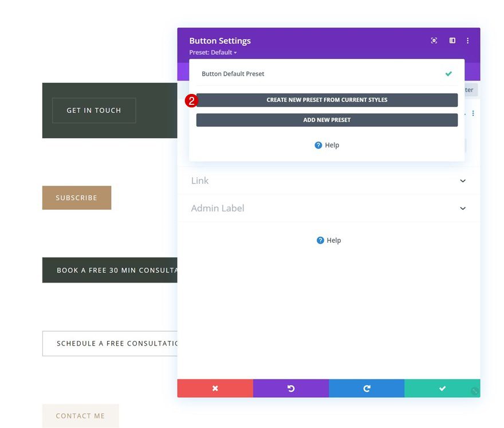The width and height of the screenshot is (504, 428).
Task: Open the preset item's vertical dots menu
Action: 472,113
